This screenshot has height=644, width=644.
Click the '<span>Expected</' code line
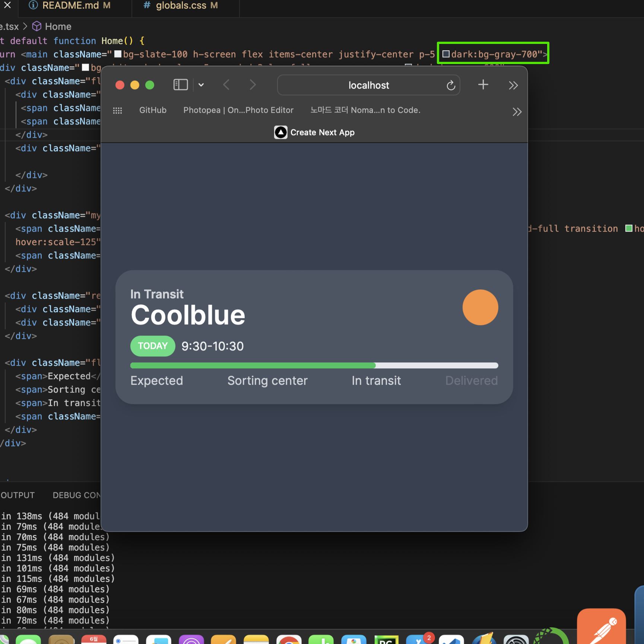(58, 376)
